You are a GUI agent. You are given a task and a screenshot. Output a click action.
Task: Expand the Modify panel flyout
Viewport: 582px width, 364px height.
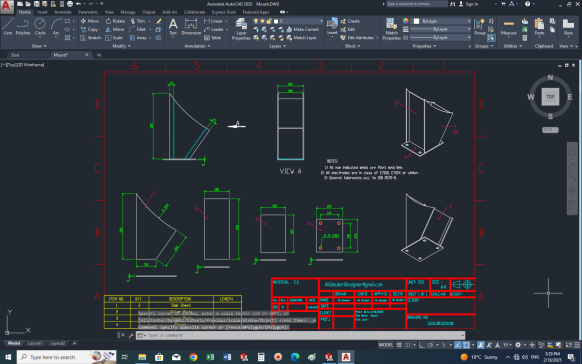(121, 46)
